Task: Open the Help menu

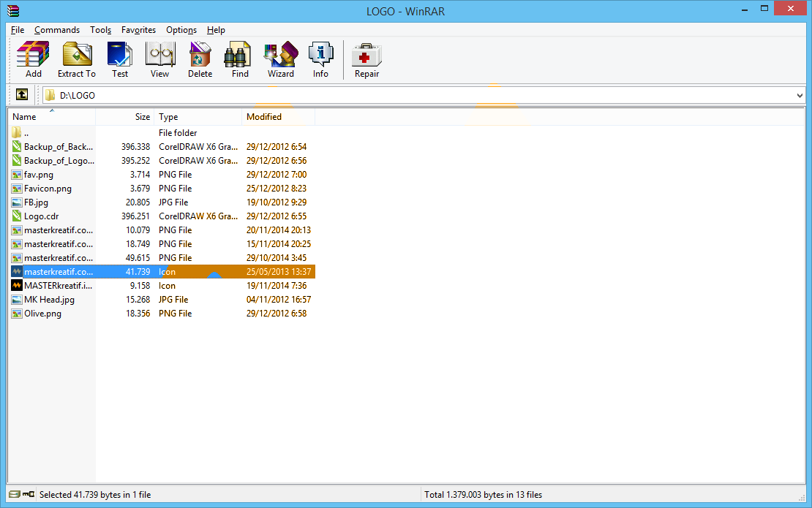Action: (x=216, y=30)
